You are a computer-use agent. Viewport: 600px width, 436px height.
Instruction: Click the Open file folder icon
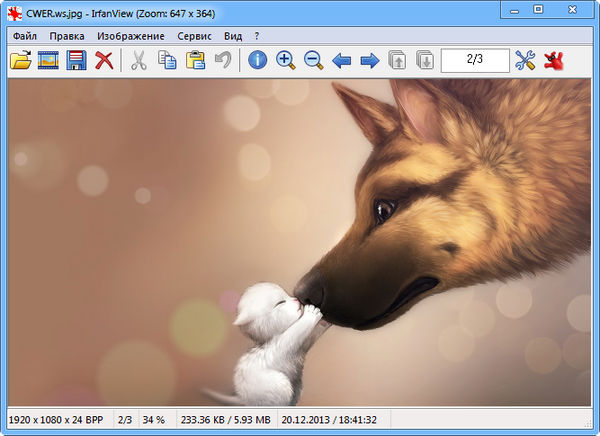[x=20, y=61]
